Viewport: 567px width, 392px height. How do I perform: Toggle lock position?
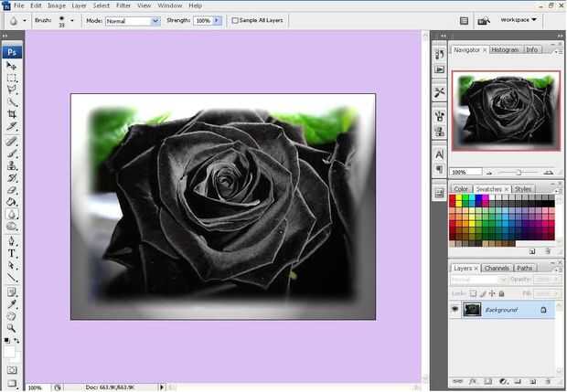point(492,293)
